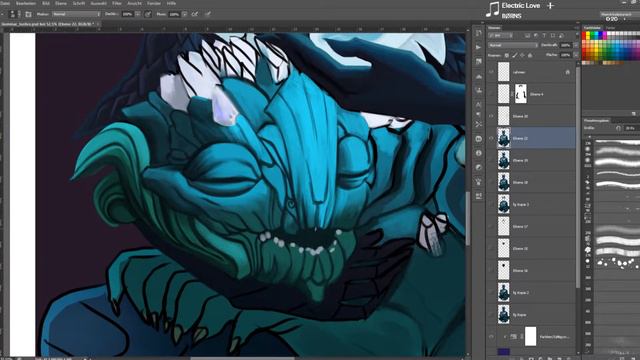Hide the topmost locked layer via eye

[491, 72]
